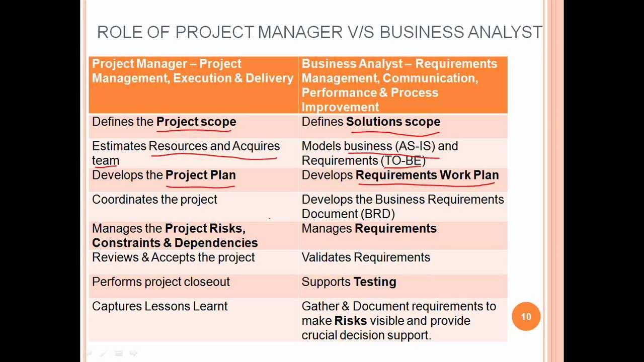Open the slideshow menu icon
Image resolution: width=644 pixels, height=362 pixels.
pos(119,353)
